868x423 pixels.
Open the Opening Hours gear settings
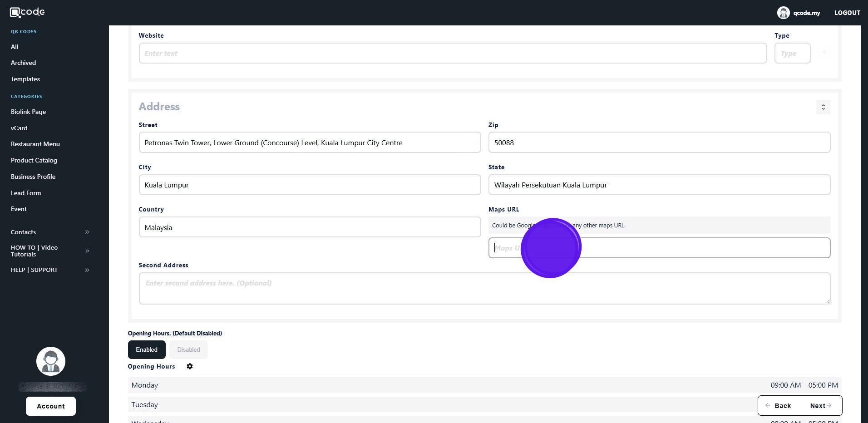coord(190,366)
